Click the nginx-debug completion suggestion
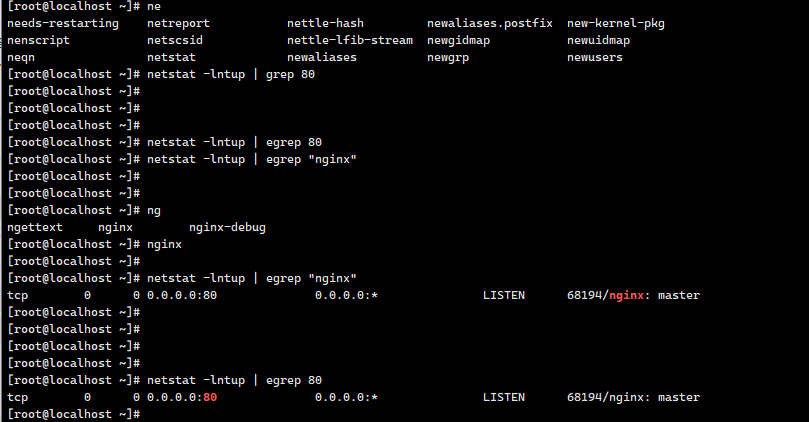The image size is (809, 422). point(227,227)
